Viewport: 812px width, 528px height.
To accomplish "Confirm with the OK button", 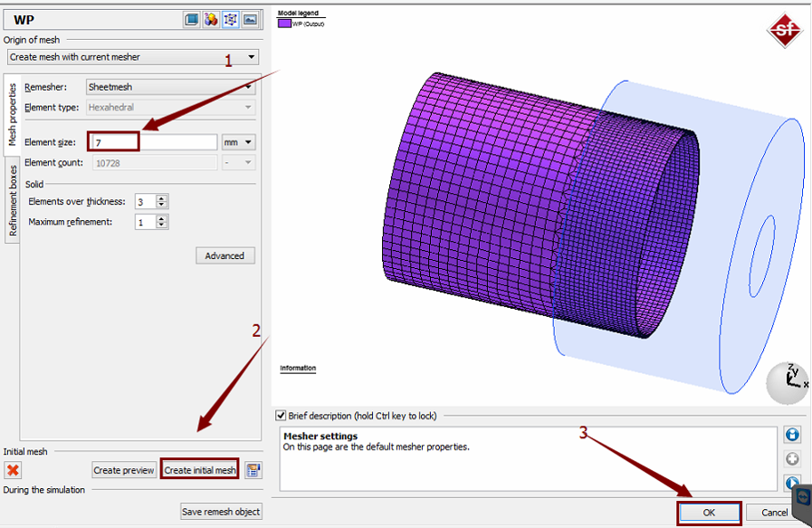I will coord(709,513).
